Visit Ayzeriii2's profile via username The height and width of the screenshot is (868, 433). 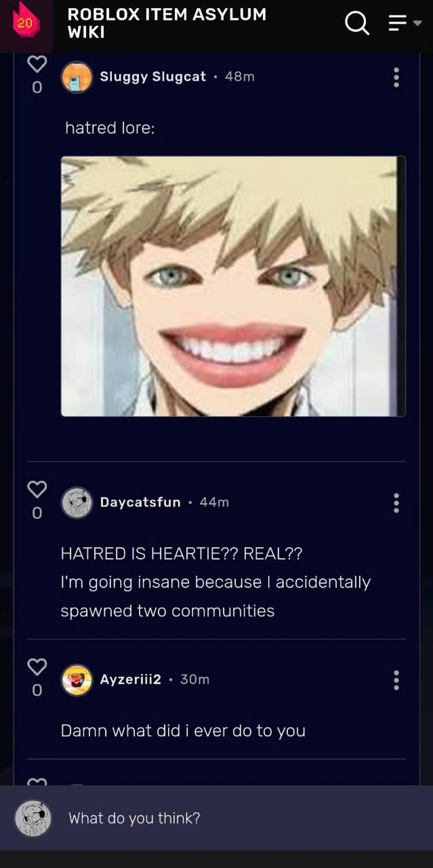coord(130,679)
